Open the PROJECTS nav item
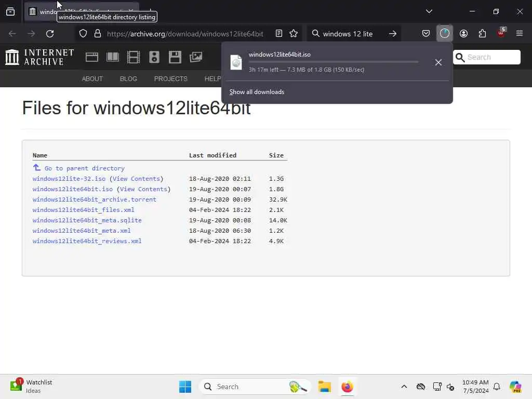This screenshot has height=399, width=532. [170, 79]
